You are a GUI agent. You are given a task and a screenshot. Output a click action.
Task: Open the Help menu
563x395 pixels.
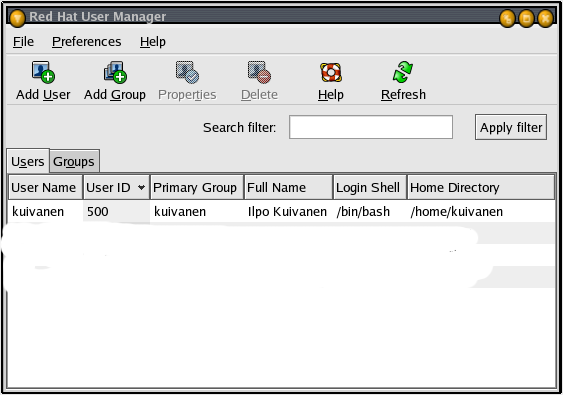pos(153,42)
